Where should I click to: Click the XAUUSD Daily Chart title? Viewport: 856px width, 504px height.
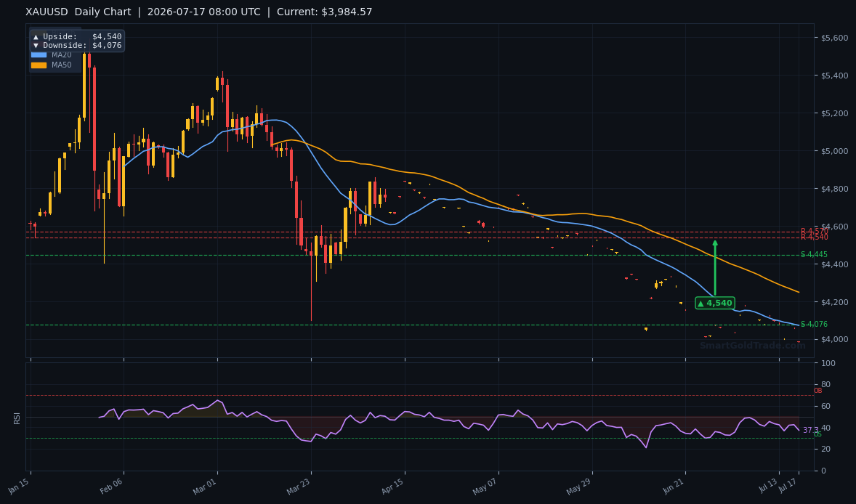(x=78, y=12)
